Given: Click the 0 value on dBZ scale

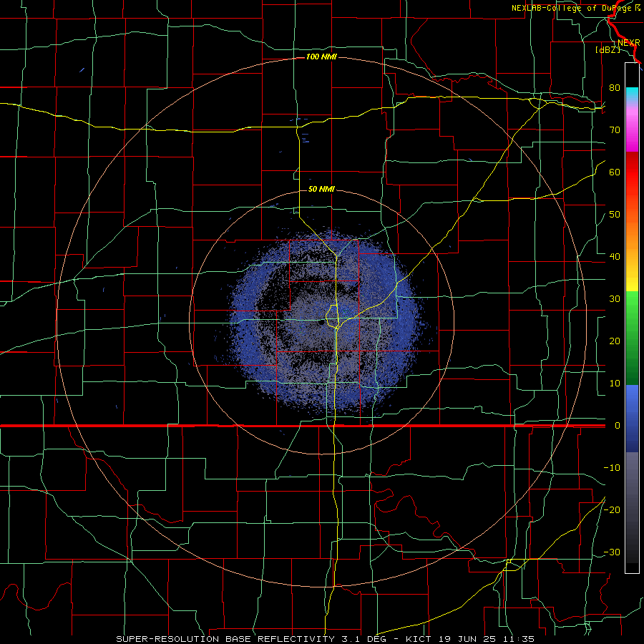Looking at the screenshot, I should tap(618, 426).
